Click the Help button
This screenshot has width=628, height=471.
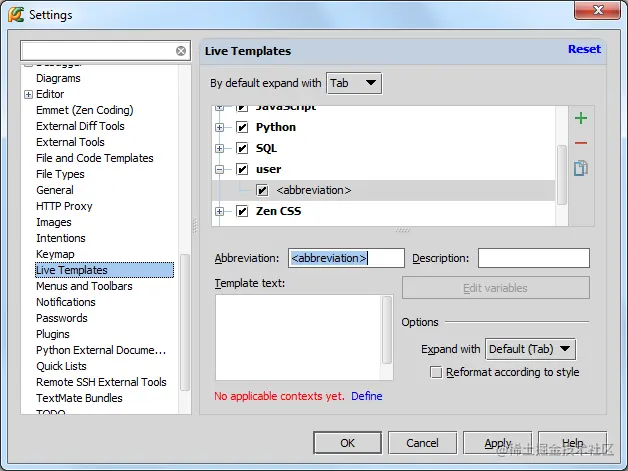coord(573,443)
